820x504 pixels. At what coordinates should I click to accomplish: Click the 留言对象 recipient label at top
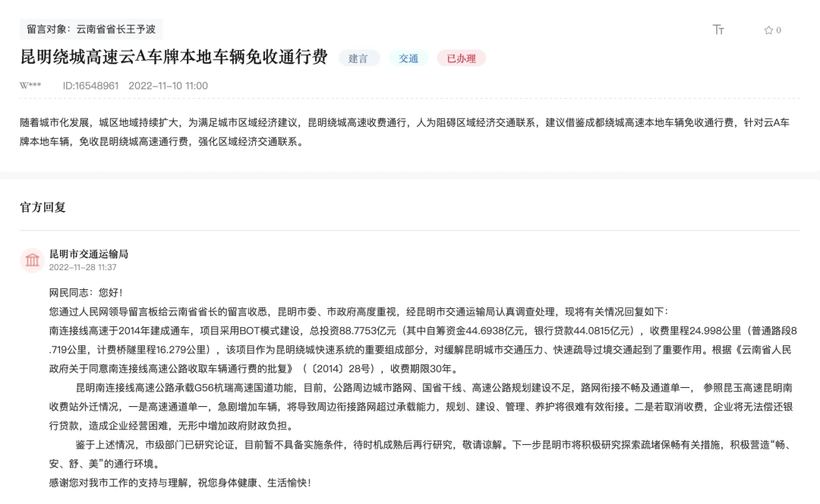click(91, 29)
